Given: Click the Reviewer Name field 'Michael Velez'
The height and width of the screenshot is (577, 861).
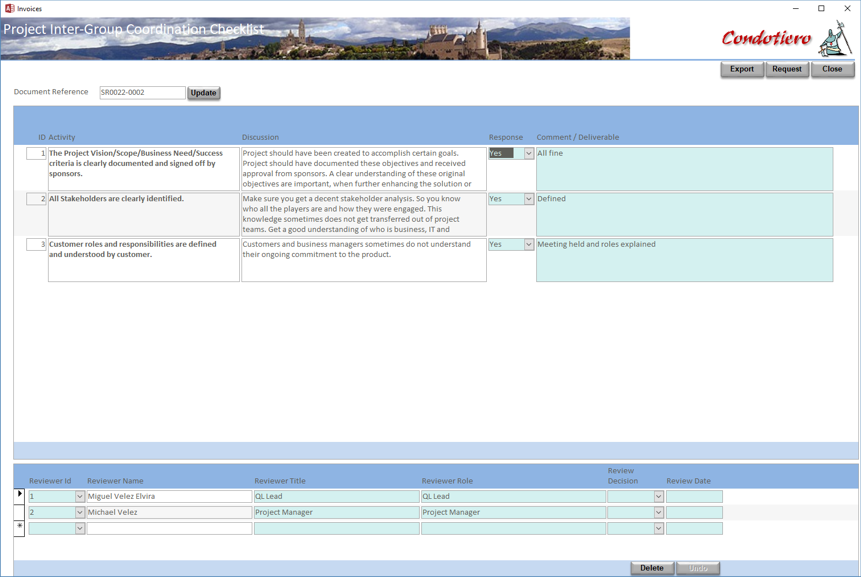Looking at the screenshot, I should 169,512.
